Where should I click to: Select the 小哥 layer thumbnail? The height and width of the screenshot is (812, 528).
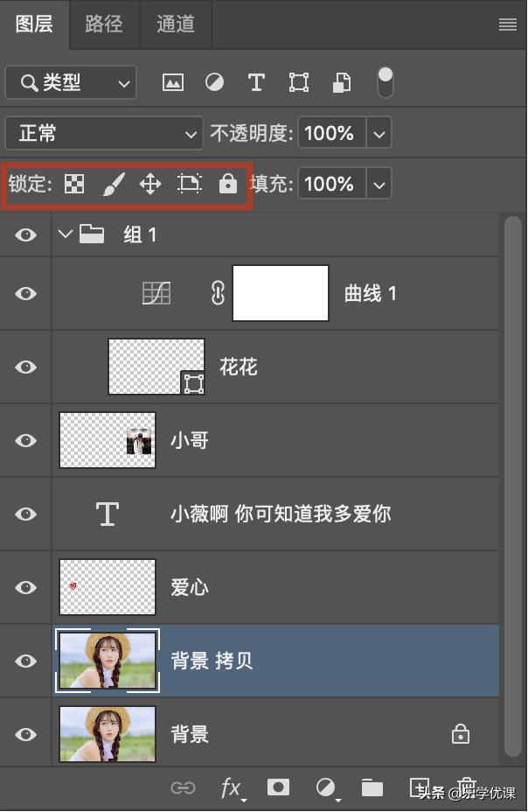click(108, 440)
